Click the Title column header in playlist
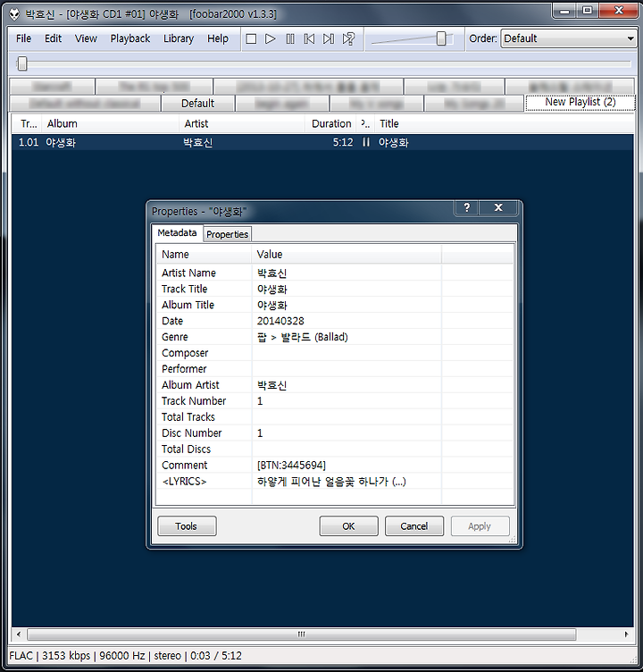Viewport: 643px width, 672px height. [505, 124]
